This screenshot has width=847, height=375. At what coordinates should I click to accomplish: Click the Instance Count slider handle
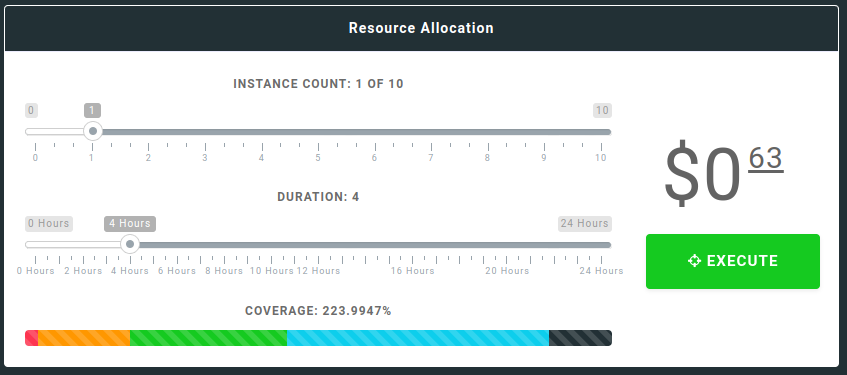click(x=92, y=131)
